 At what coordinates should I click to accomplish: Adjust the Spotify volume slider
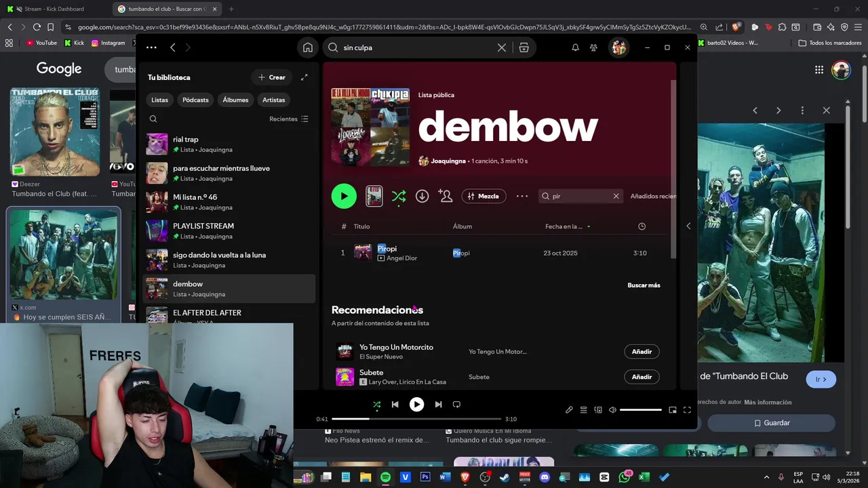pyautogui.click(x=640, y=410)
